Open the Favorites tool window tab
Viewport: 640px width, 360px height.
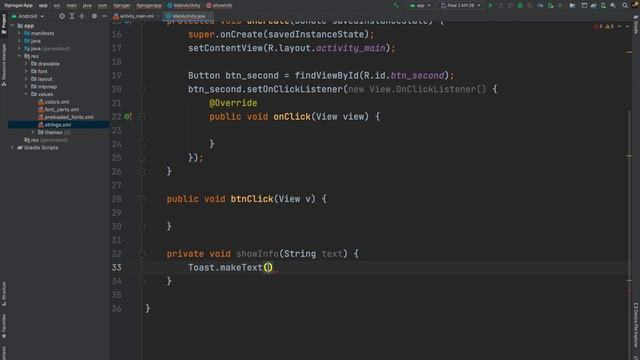pyautogui.click(x=4, y=326)
